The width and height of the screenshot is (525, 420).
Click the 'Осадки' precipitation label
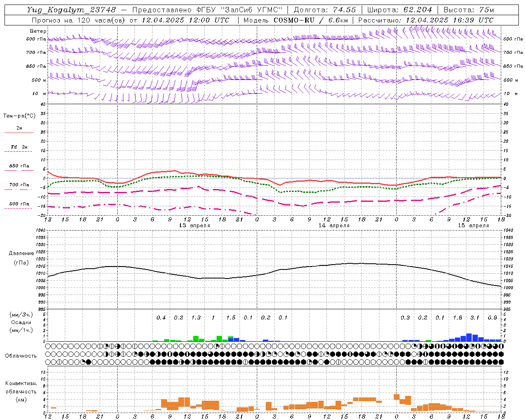21,322
